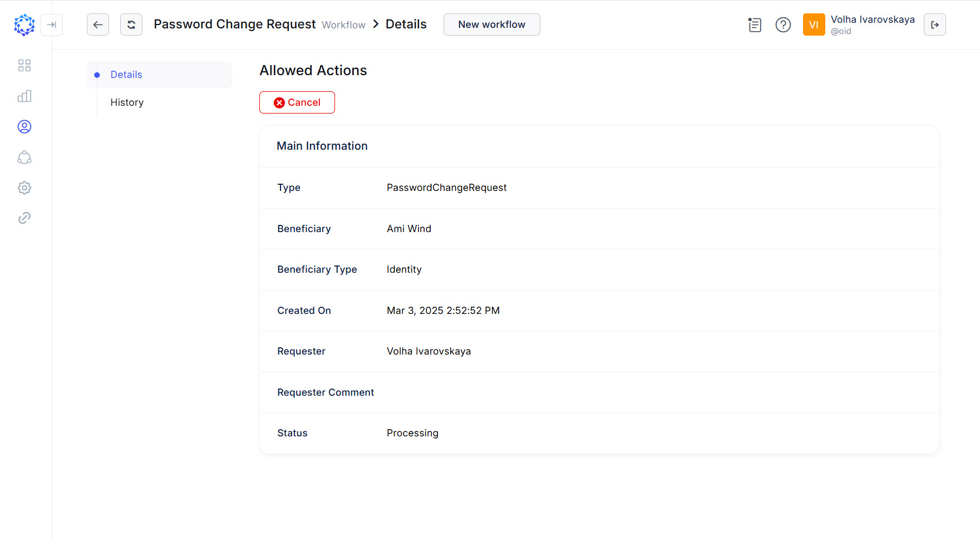Open settings via the gear icon
This screenshot has width=980, height=541.
[24, 188]
